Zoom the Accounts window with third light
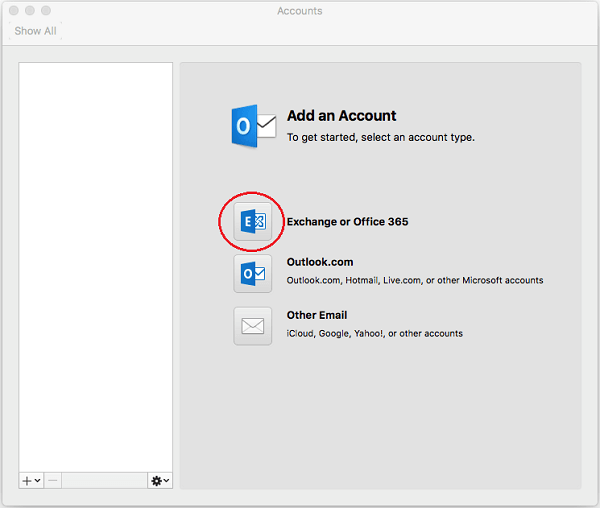 click(46, 10)
